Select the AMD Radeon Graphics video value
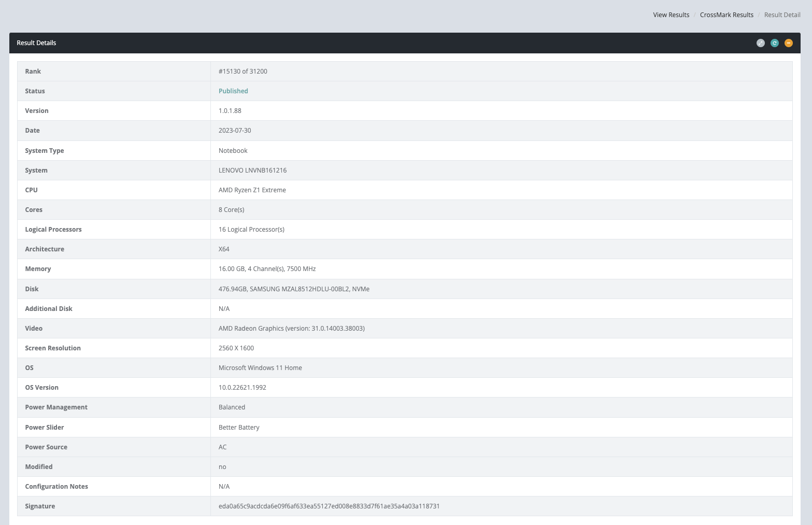This screenshot has height=525, width=812. coord(292,329)
